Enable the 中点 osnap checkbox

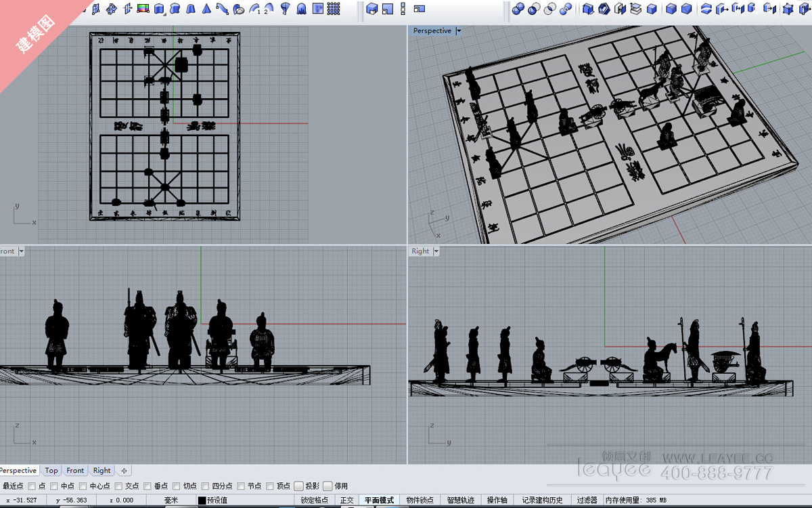pos(54,486)
